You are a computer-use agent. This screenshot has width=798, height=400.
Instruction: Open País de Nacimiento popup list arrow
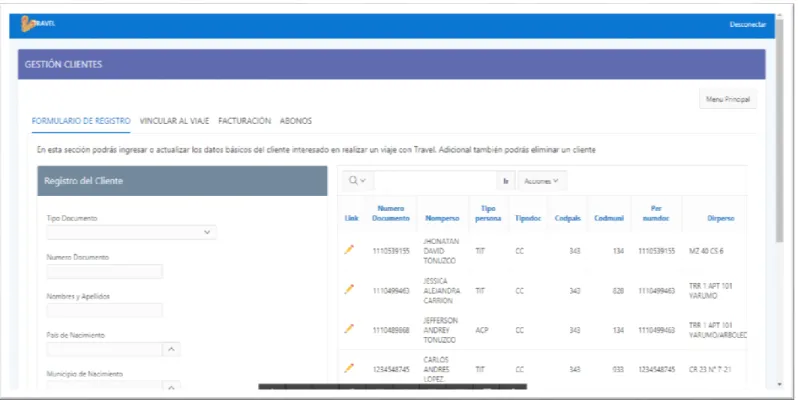pos(171,349)
